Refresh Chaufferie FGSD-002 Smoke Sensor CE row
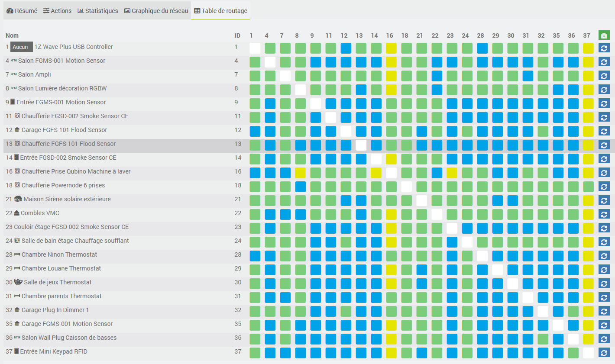Image resolution: width=615 pixels, height=364 pixels. click(604, 117)
